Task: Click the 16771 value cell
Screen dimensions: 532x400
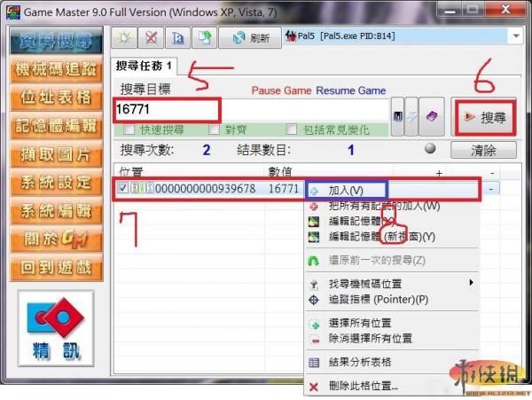Action: click(x=284, y=188)
